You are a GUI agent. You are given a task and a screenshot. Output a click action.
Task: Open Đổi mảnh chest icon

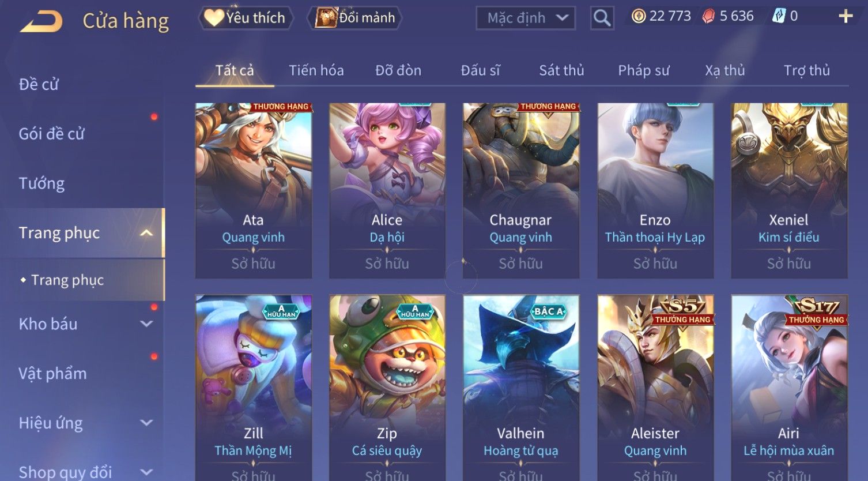click(326, 18)
